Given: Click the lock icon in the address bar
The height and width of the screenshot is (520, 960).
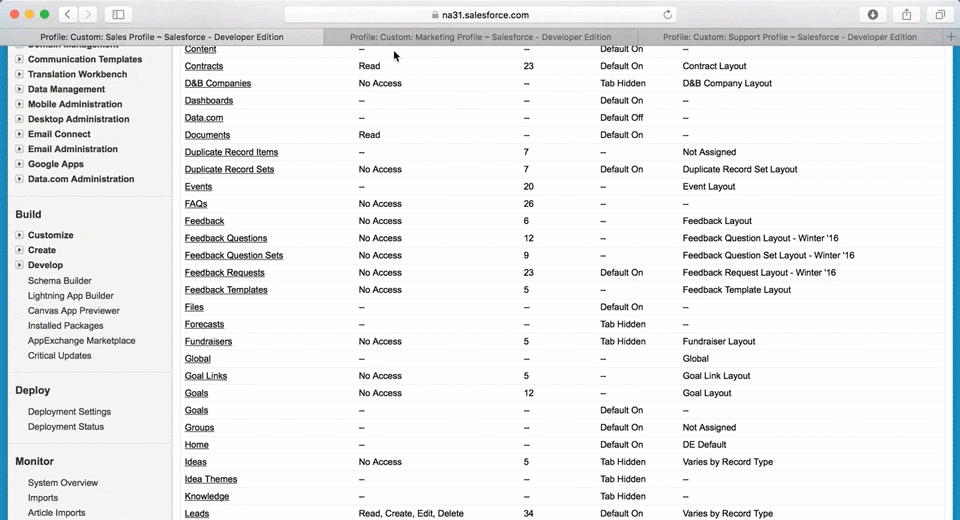Looking at the screenshot, I should (x=435, y=15).
